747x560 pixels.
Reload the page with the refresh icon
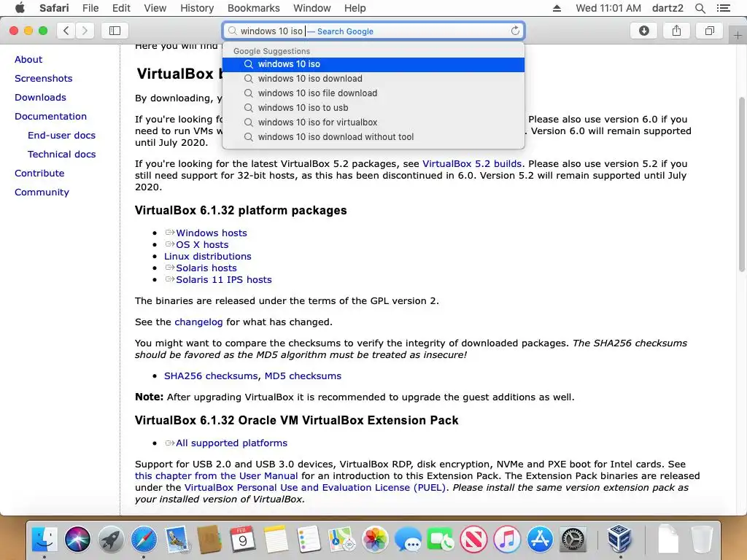point(515,31)
